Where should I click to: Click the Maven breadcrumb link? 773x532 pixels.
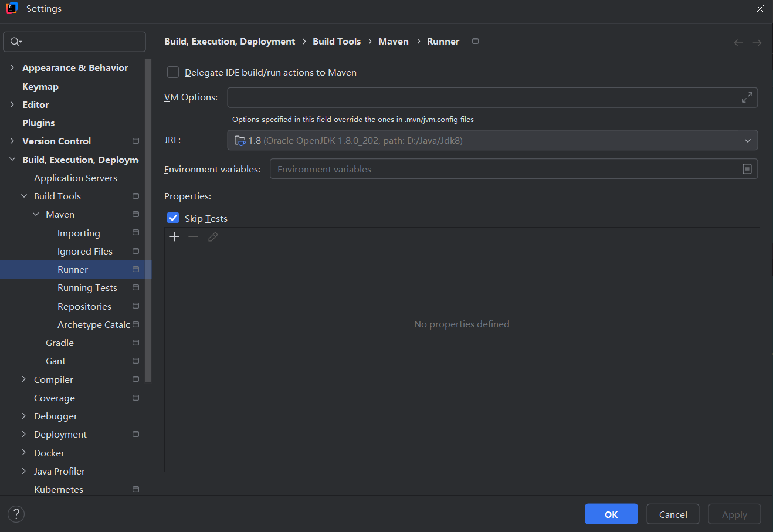(394, 41)
